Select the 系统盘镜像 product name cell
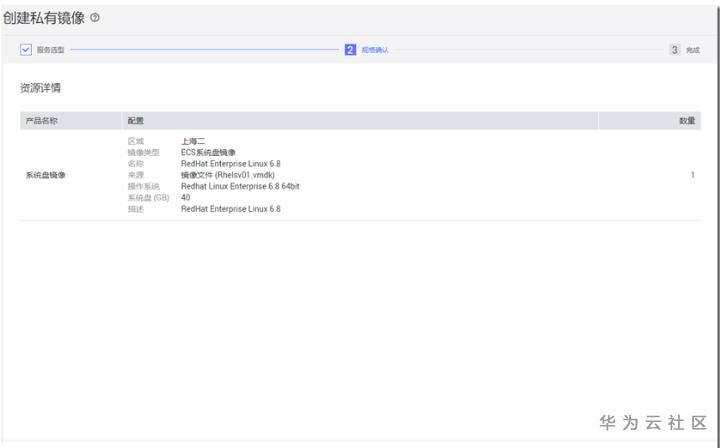Image resolution: width=720 pixels, height=448 pixels. click(x=45, y=175)
